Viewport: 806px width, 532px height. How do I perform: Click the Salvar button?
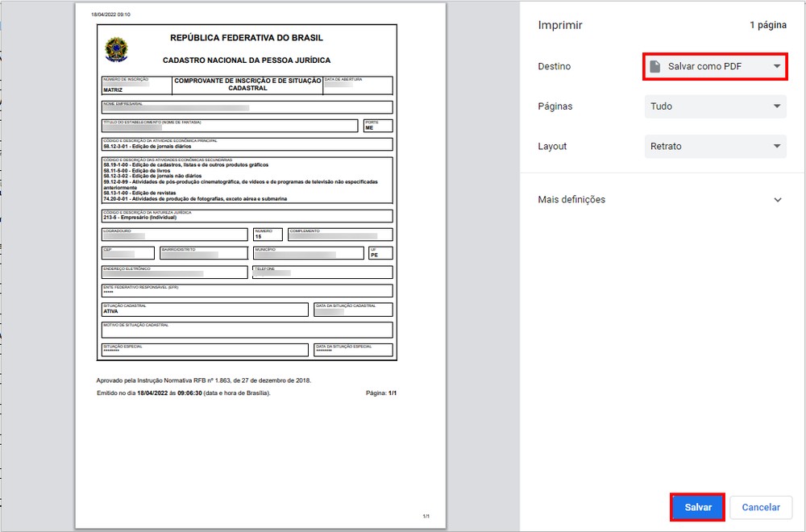coord(696,507)
